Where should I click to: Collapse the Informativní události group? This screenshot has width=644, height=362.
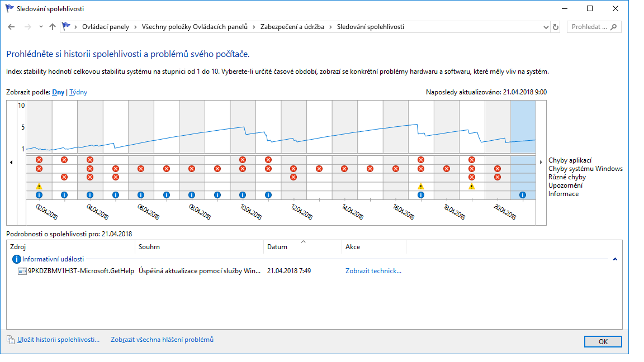[x=615, y=259]
